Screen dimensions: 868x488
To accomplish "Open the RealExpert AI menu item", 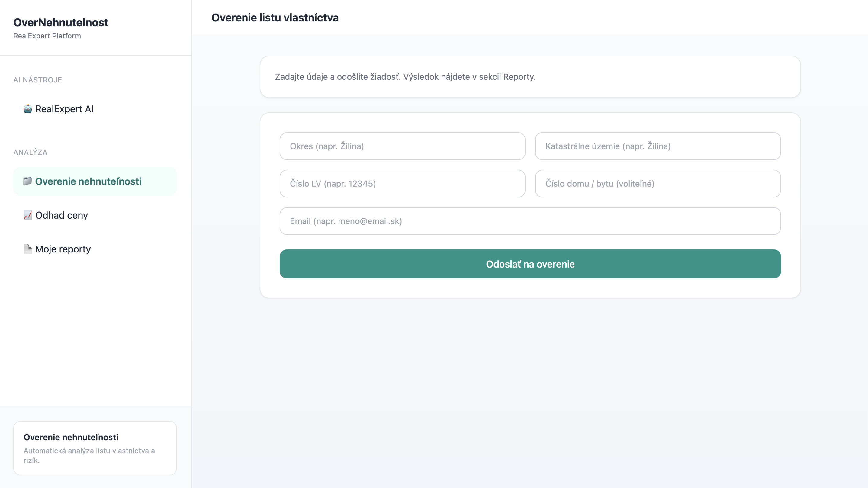I will pos(95,109).
